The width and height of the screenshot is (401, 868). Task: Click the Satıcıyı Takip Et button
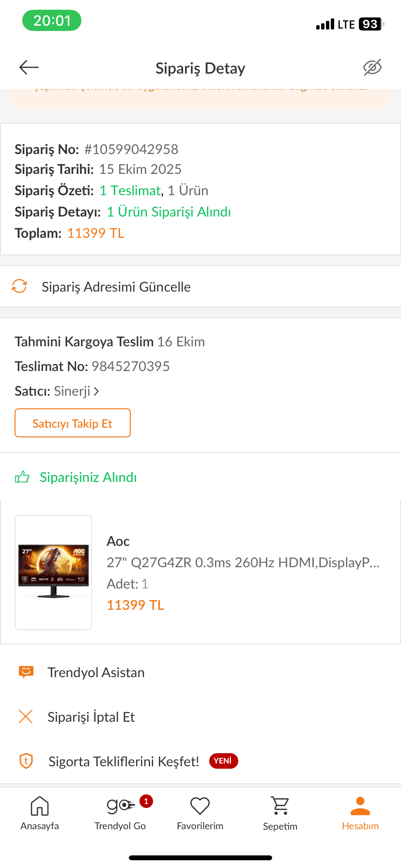(x=73, y=423)
